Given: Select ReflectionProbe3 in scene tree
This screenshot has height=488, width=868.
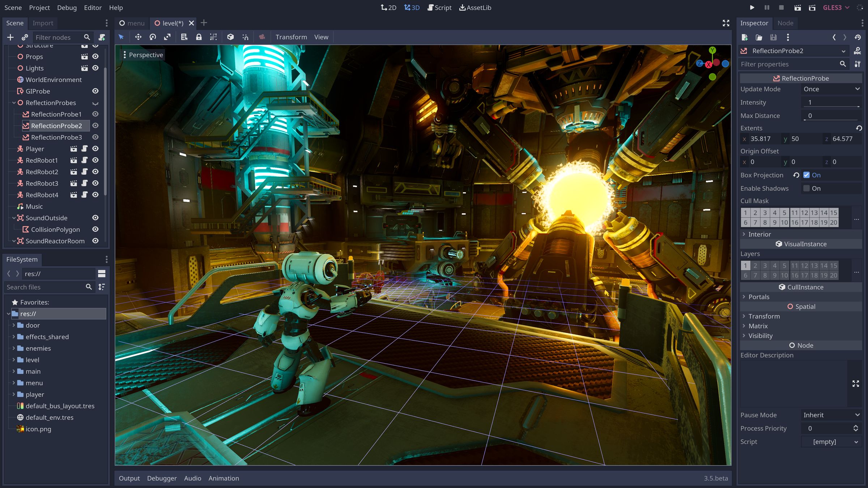Looking at the screenshot, I should click(57, 137).
